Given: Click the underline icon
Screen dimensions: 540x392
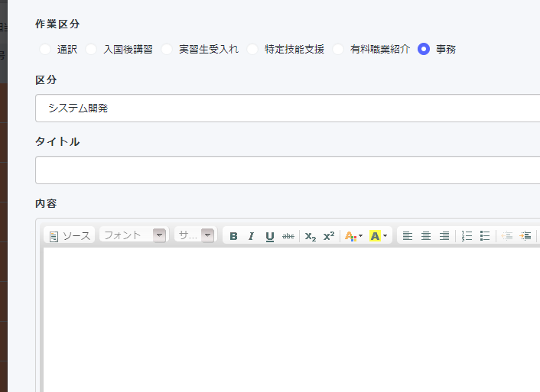Looking at the screenshot, I should (269, 236).
